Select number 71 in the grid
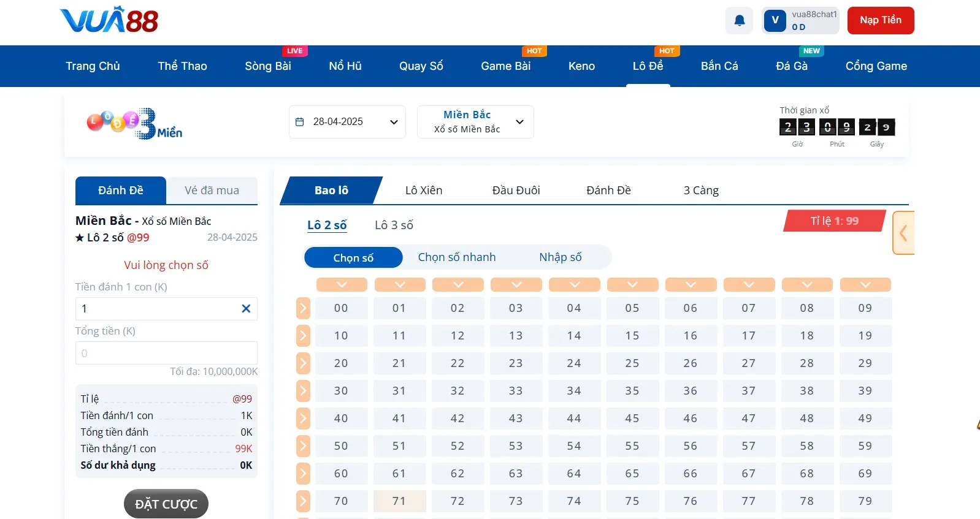Viewport: 980px width, 519px height. tap(399, 501)
